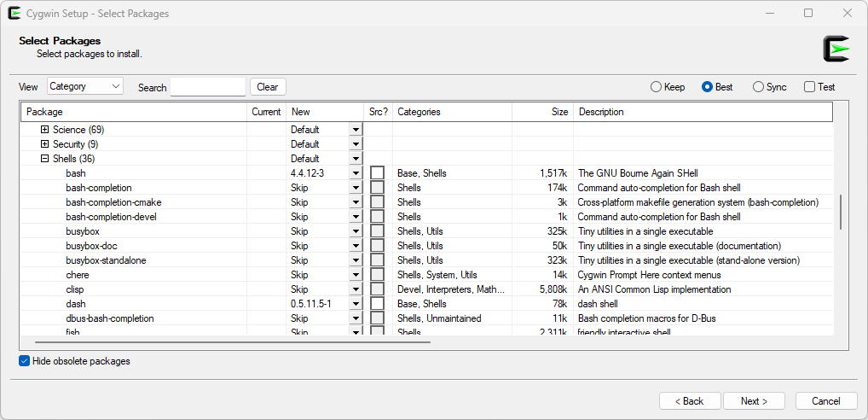
Task: Open version dropdown for the dash package
Action: coord(356,304)
